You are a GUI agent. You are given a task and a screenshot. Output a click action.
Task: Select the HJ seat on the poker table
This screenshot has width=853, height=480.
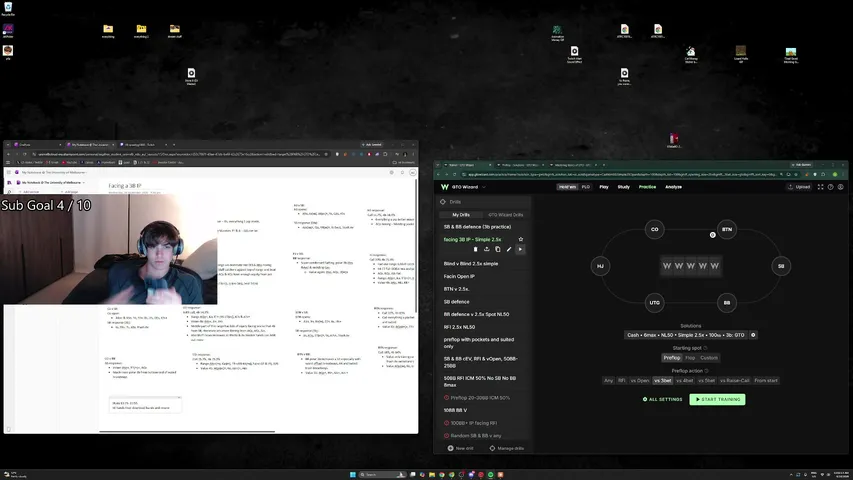coord(600,266)
